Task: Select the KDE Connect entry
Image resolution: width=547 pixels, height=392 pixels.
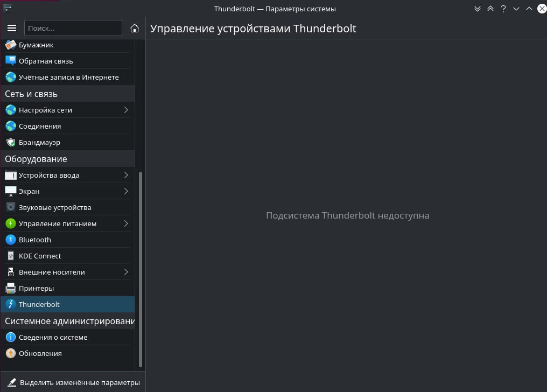Action: 68,256
